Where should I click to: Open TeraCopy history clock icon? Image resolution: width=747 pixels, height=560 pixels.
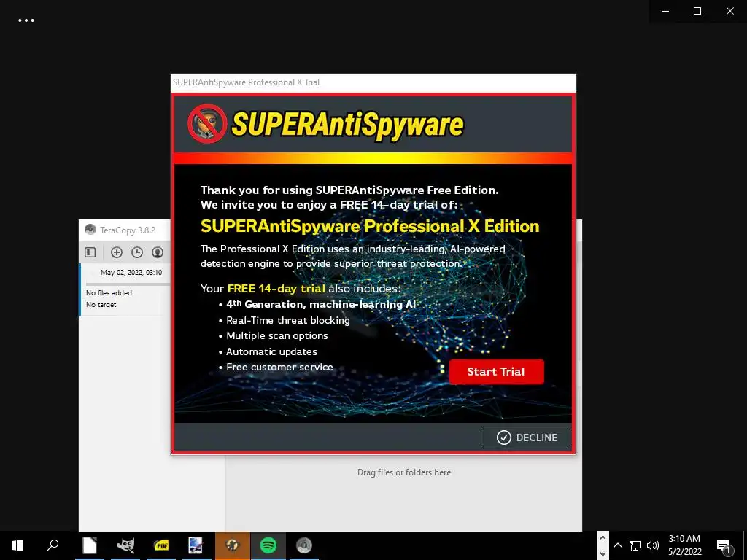(x=137, y=252)
